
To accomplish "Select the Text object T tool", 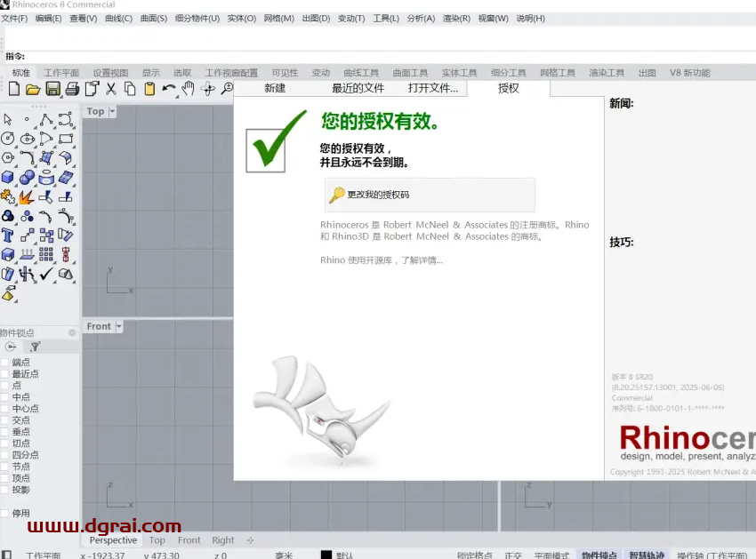I will pos(8,236).
